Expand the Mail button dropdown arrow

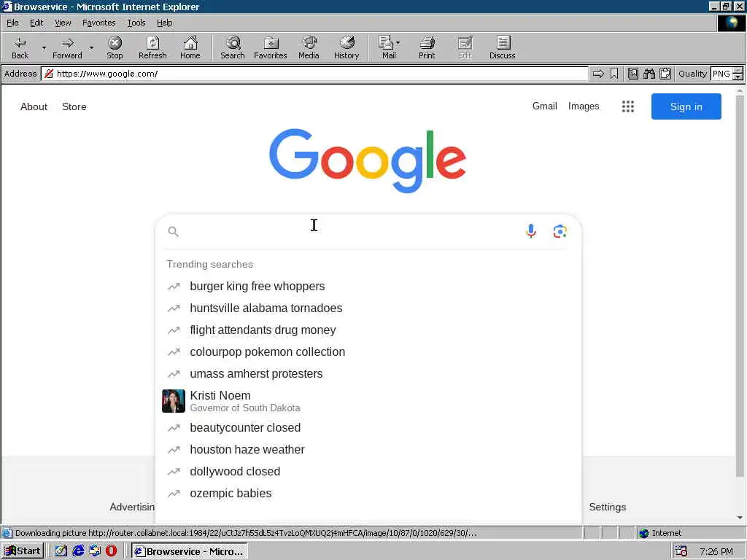point(398,43)
